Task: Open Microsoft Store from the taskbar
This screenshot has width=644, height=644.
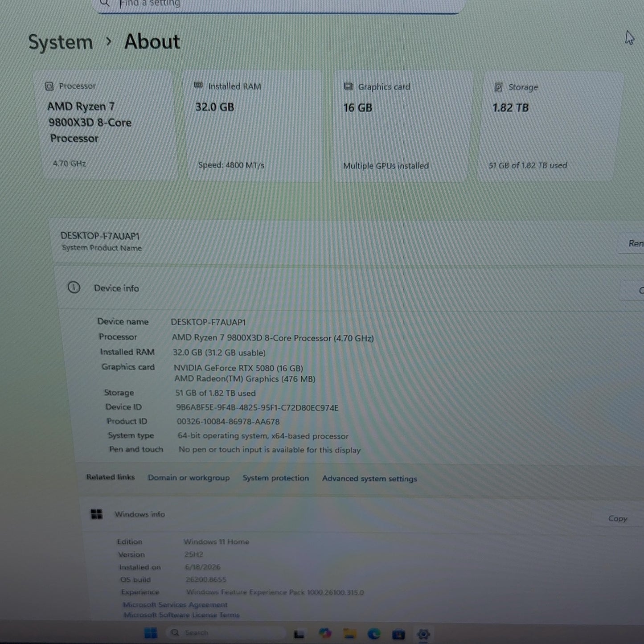Action: click(398, 633)
